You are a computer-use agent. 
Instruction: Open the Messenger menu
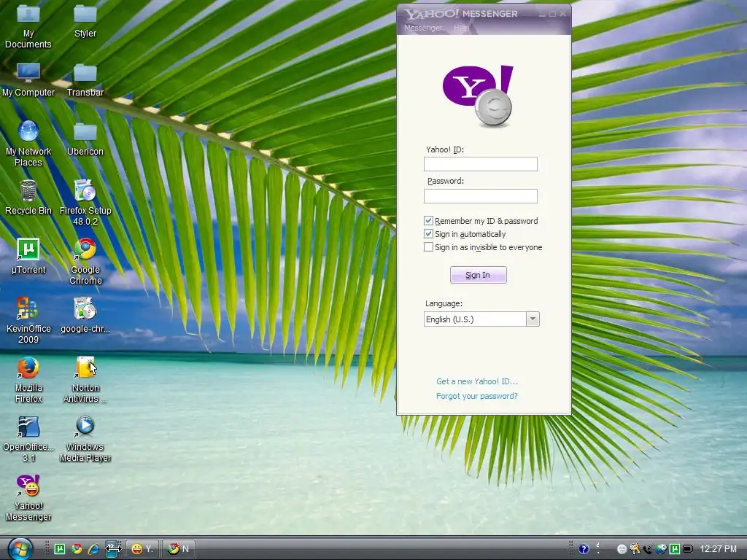click(x=423, y=28)
